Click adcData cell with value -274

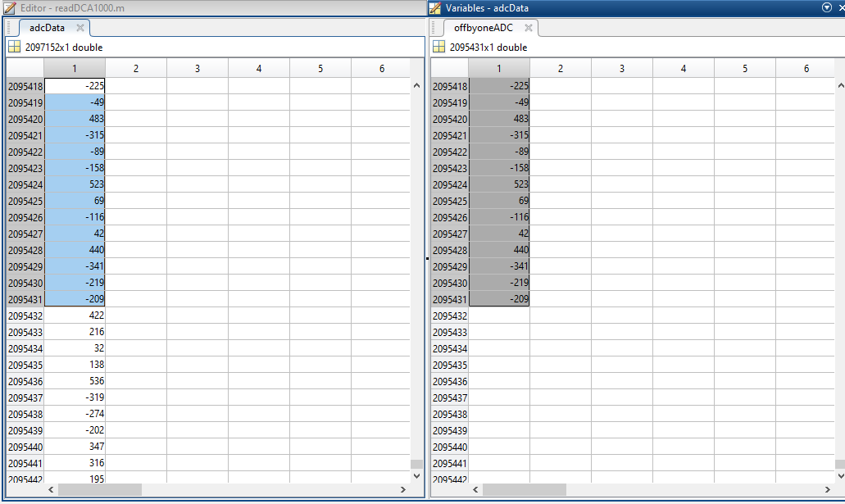(75, 414)
